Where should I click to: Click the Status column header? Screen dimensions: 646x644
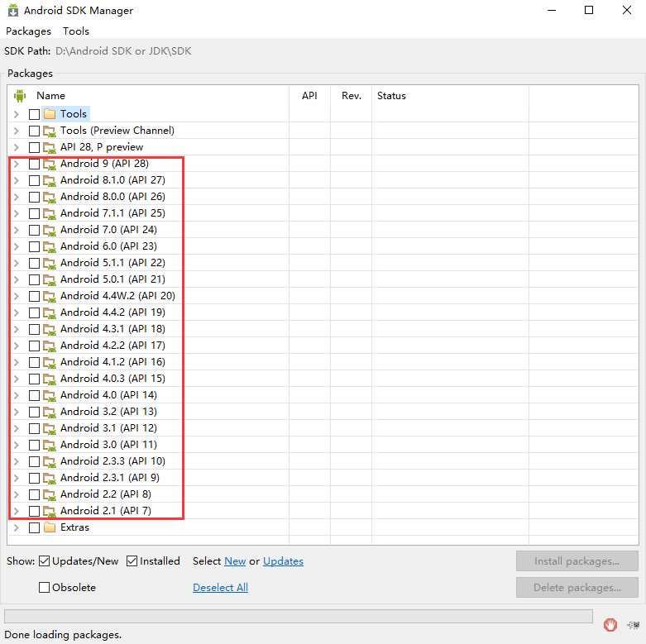(450, 96)
